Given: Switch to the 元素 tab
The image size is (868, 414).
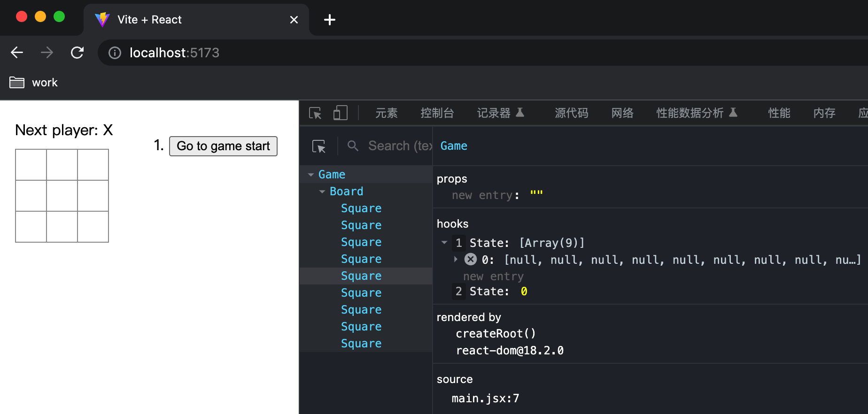Looking at the screenshot, I should 387,113.
